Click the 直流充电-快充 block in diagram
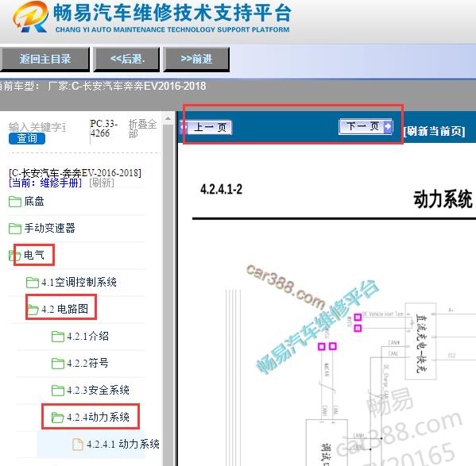Image resolution: width=476 pixels, height=466 pixels. (420, 341)
